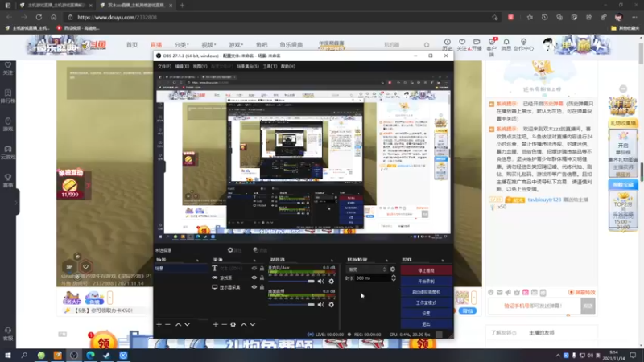The height and width of the screenshot is (362, 644).
Task: Expand Douyu left sidebar arrow
Action: [16, 203]
